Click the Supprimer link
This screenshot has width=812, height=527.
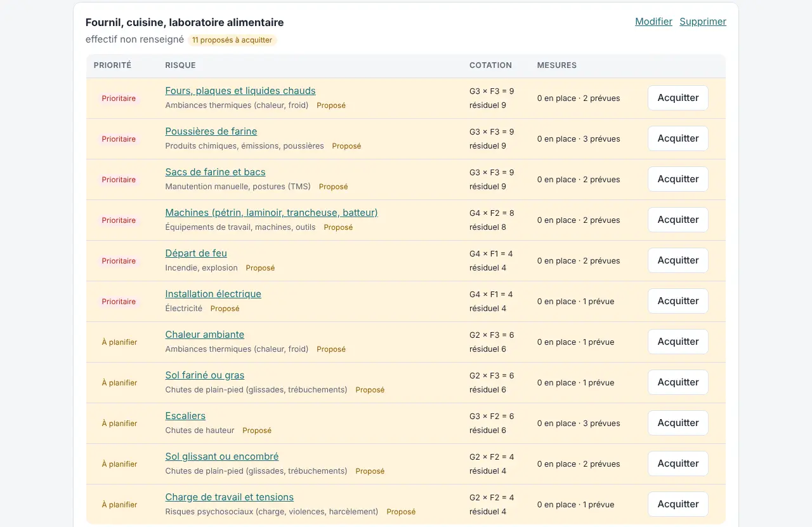click(x=703, y=22)
